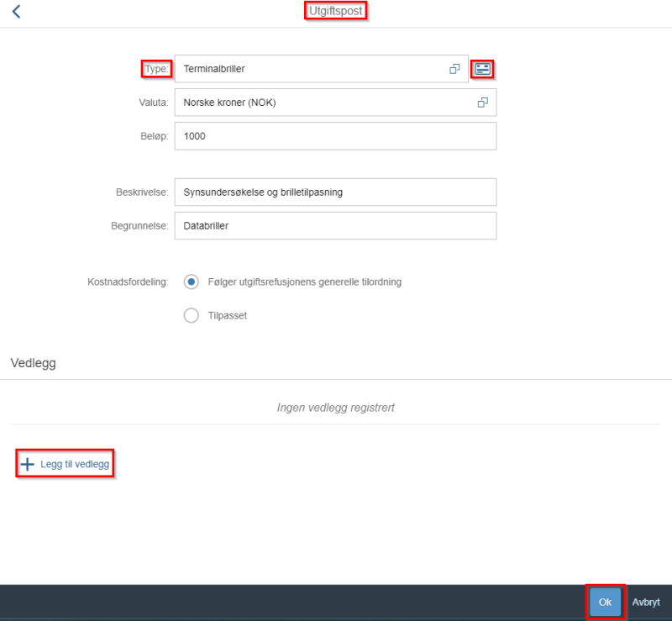Screen dimensions: 672x621
Task: Open value help icon in Type field
Action: coord(454,69)
